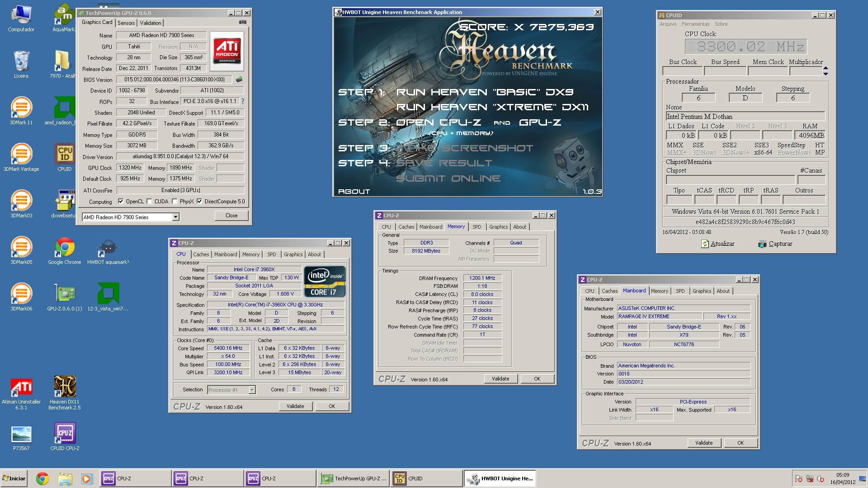Viewport: 868px width, 488px height.
Task: Toggle the PhysX checkbox in GPU-Z
Action: [x=175, y=202]
